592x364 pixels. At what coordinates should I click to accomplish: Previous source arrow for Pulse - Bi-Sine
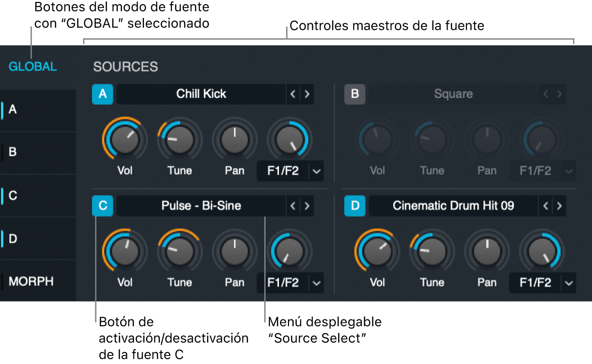pyautogui.click(x=293, y=206)
